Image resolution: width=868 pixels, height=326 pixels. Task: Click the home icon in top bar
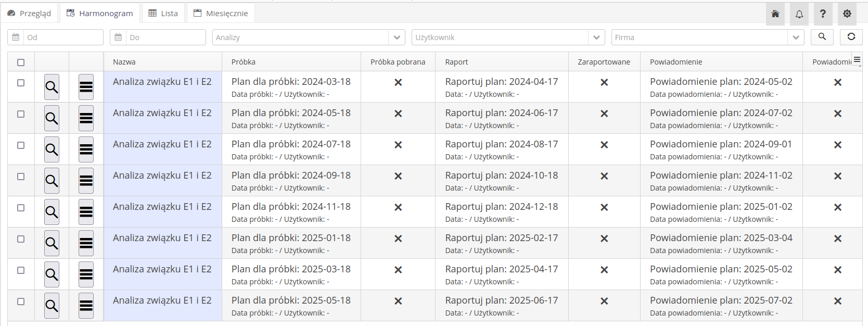(x=775, y=14)
